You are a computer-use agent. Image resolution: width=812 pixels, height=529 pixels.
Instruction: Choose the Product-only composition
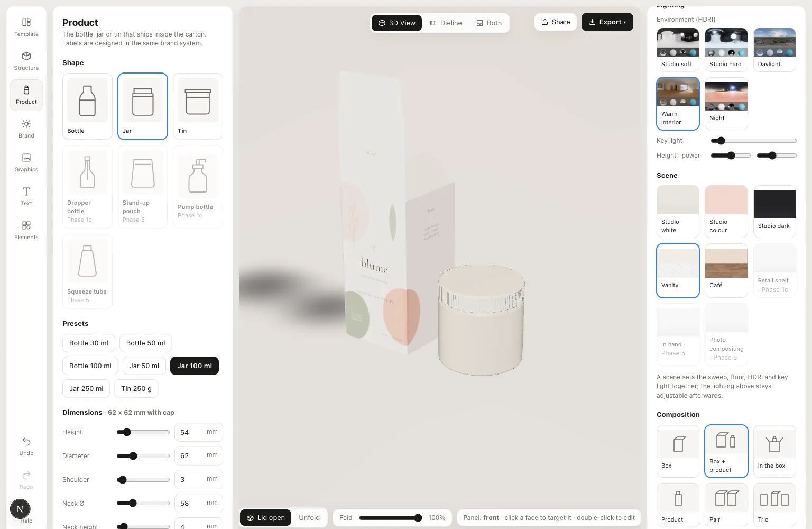pyautogui.click(x=678, y=505)
